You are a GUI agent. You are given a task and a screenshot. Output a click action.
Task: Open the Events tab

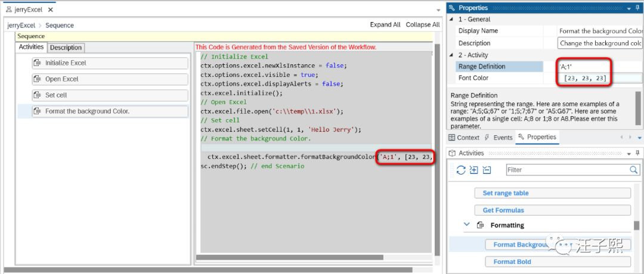[x=499, y=138]
